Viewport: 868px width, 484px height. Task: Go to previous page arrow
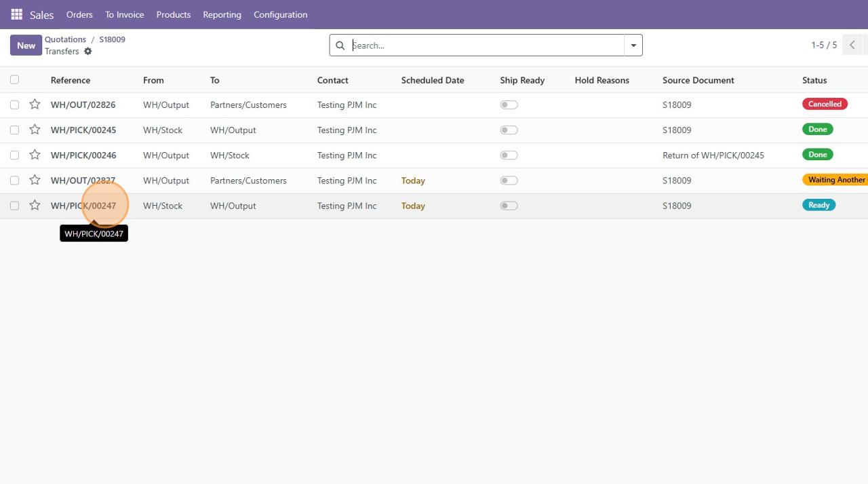tap(852, 45)
